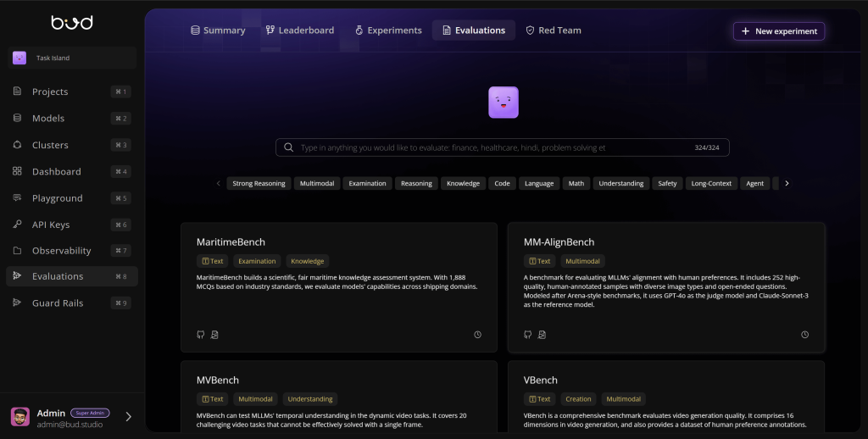Switch to the Leaderboard tab
The height and width of the screenshot is (439, 868).
click(x=299, y=31)
